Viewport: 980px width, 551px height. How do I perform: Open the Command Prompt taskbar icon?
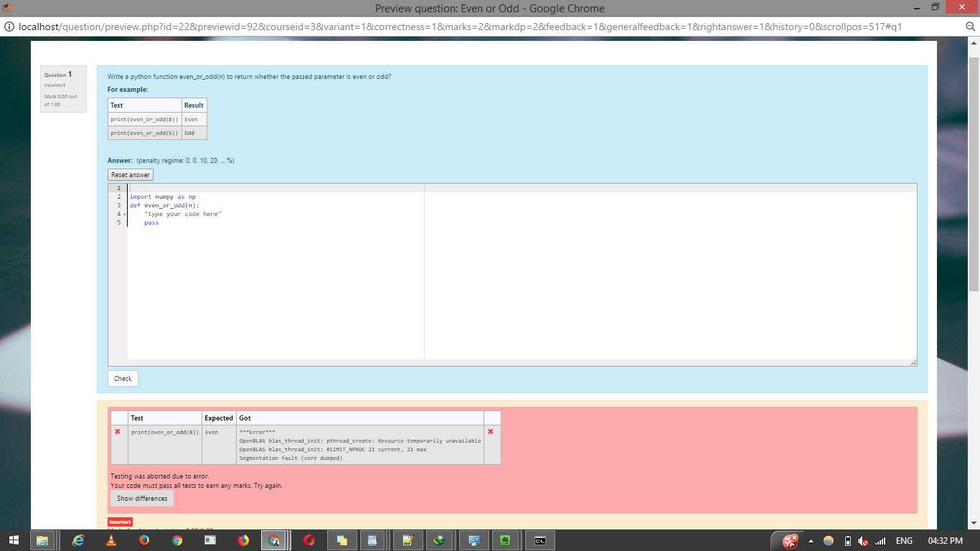click(x=540, y=540)
